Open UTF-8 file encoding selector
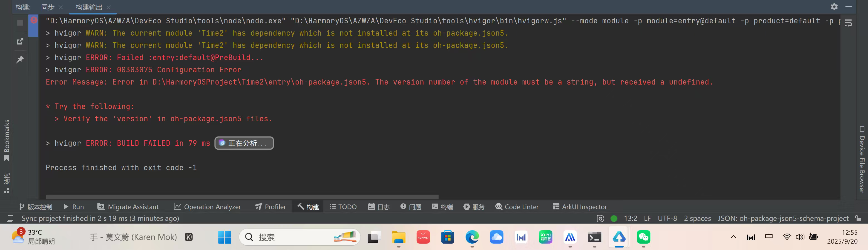Viewport: 868px width, 250px height. click(x=667, y=218)
